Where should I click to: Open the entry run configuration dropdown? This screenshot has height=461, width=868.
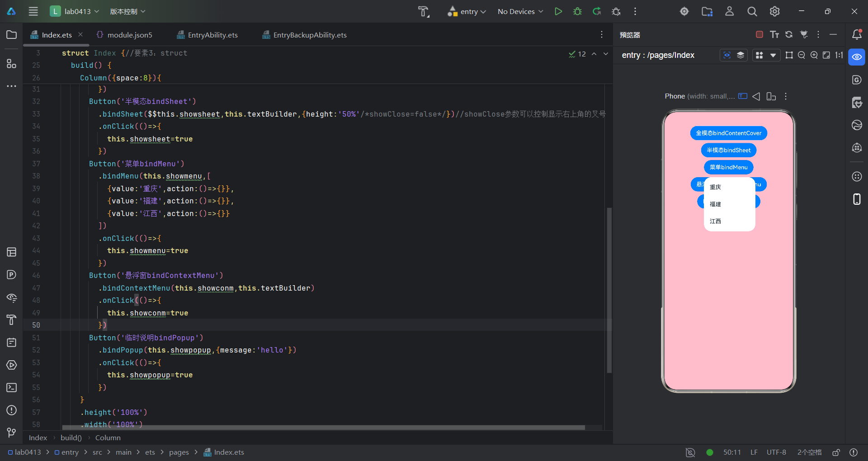pos(467,11)
